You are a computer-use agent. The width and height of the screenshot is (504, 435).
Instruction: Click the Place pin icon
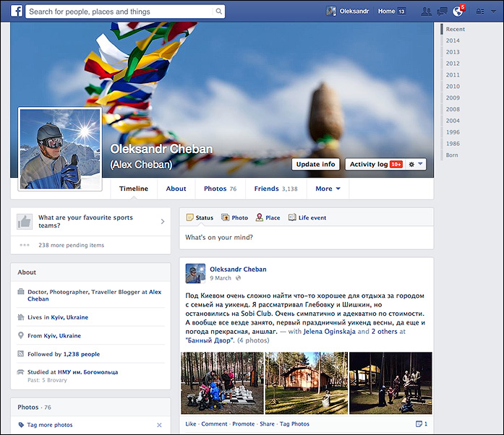click(x=259, y=217)
